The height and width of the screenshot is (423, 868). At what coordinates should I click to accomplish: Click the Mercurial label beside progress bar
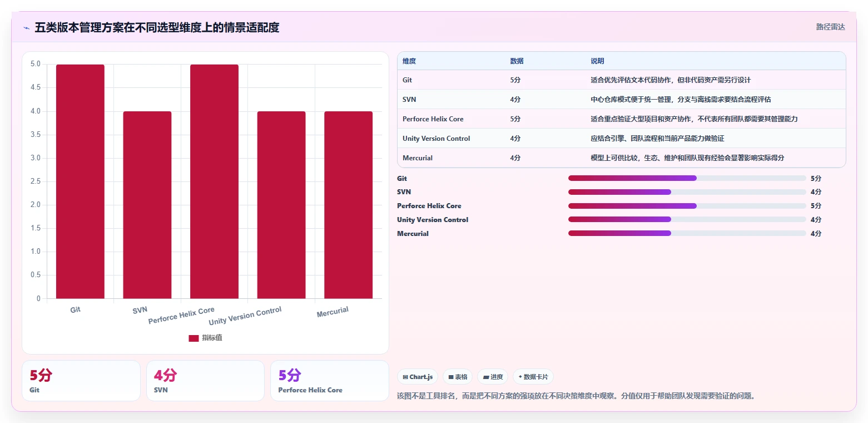(413, 234)
